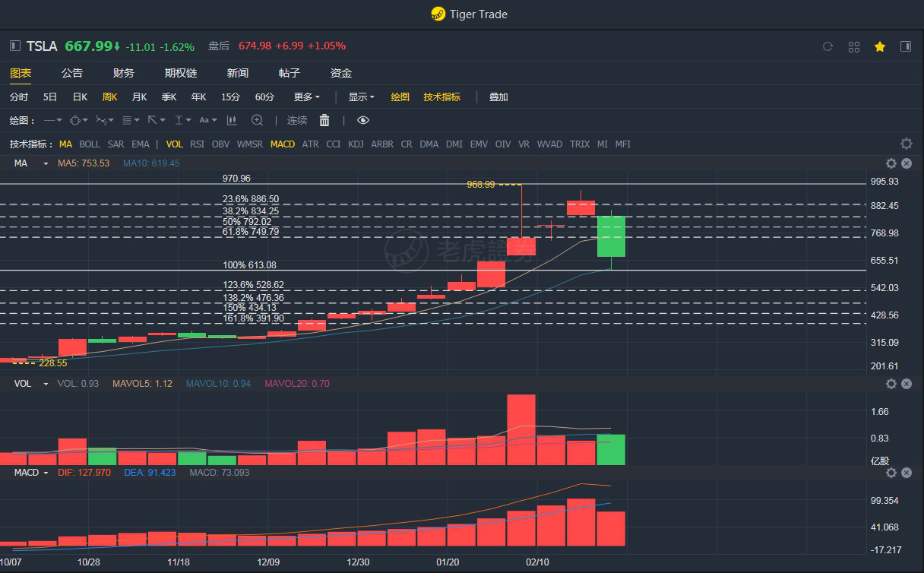Switch chart to 季K
This screenshot has height=573, width=924.
click(x=169, y=97)
